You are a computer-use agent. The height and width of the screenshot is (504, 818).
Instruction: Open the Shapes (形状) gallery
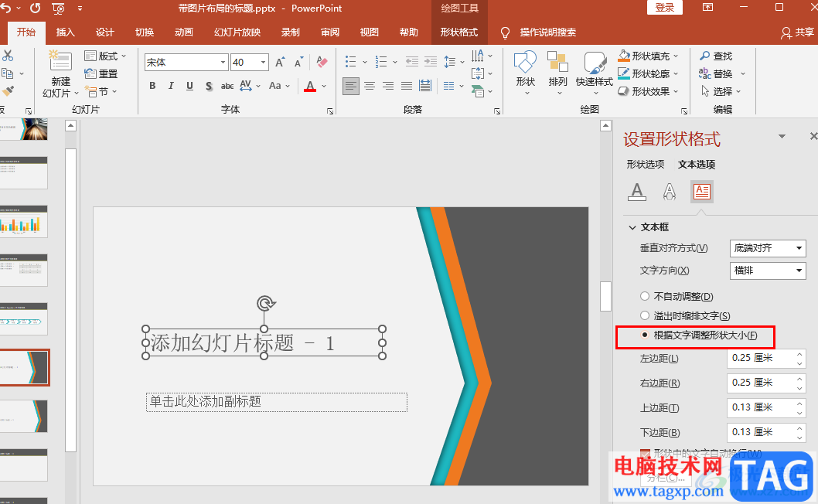[x=525, y=72]
